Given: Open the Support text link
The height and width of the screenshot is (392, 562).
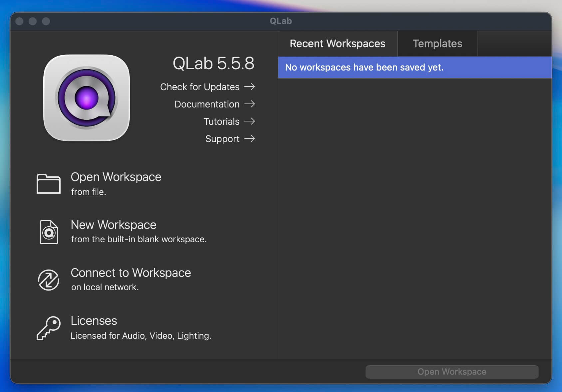Looking at the screenshot, I should click(222, 139).
